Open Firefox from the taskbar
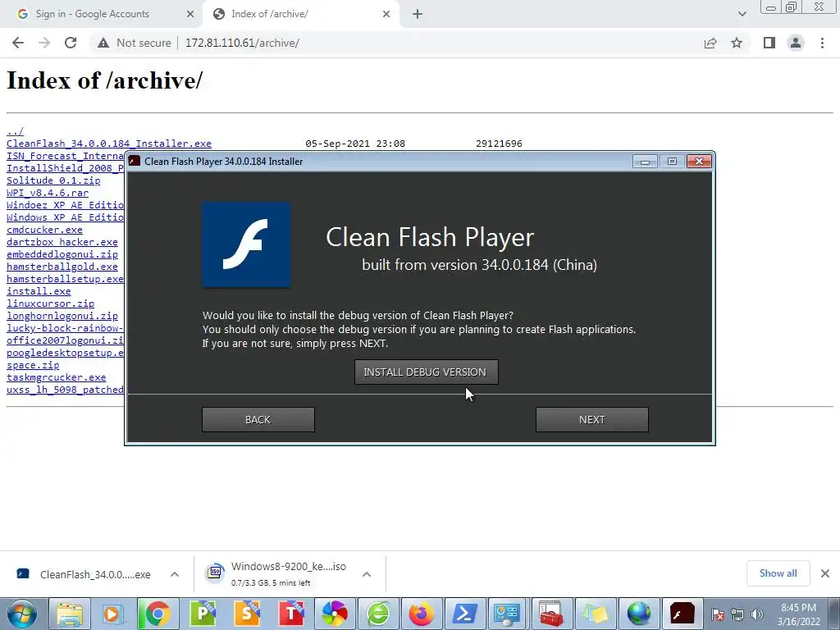The height and width of the screenshot is (630, 840). (422, 614)
